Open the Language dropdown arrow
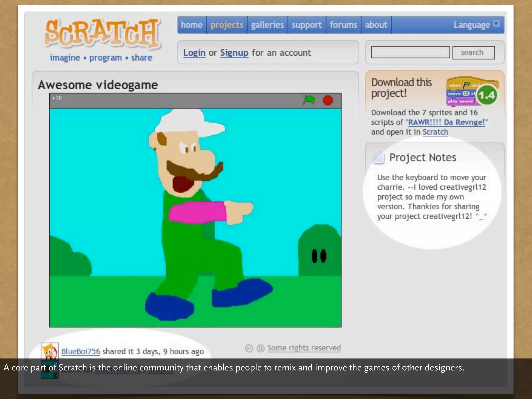The width and height of the screenshot is (532, 399). tap(496, 24)
